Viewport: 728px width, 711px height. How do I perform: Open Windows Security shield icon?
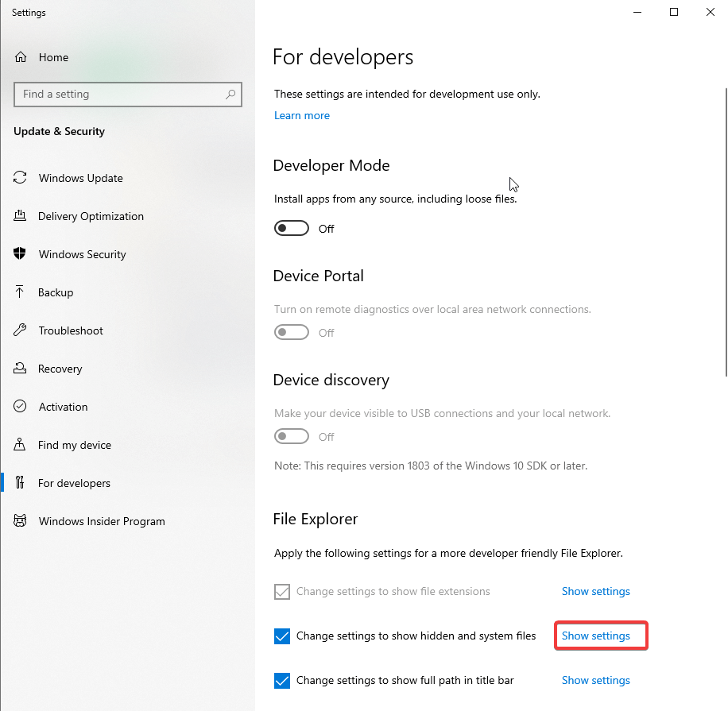pyautogui.click(x=21, y=254)
